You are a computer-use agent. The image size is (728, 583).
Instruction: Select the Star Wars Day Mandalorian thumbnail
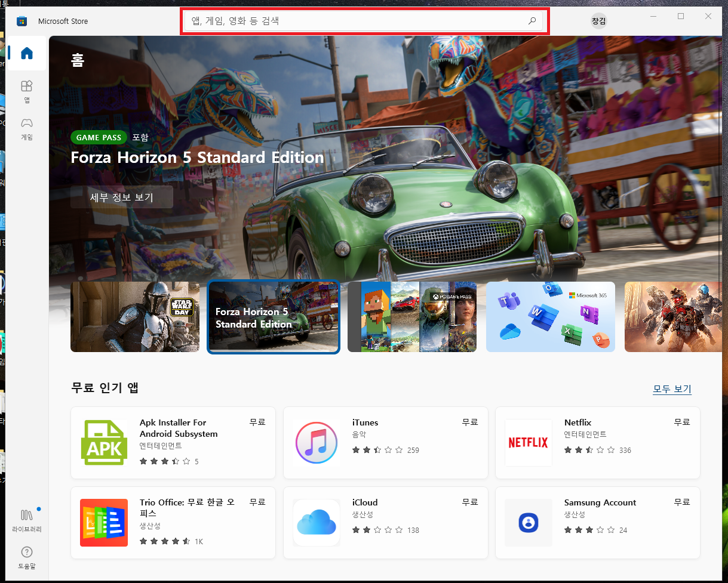pyautogui.click(x=135, y=317)
